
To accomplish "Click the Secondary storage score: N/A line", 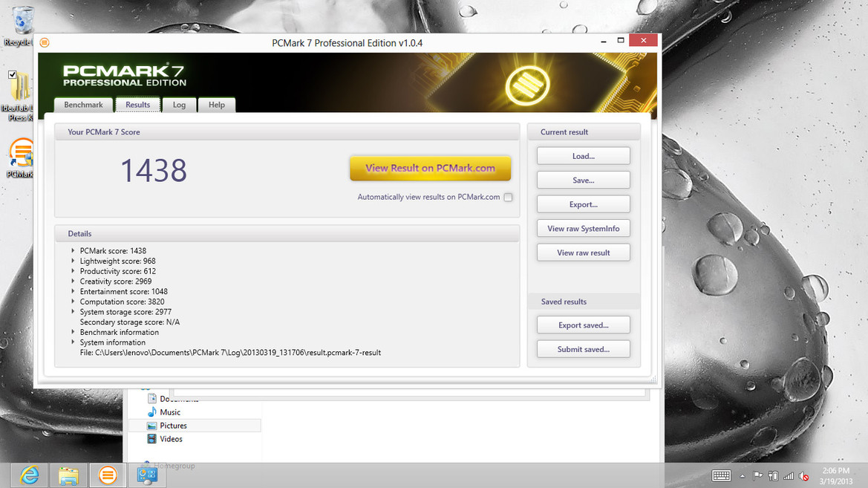I will [129, 322].
